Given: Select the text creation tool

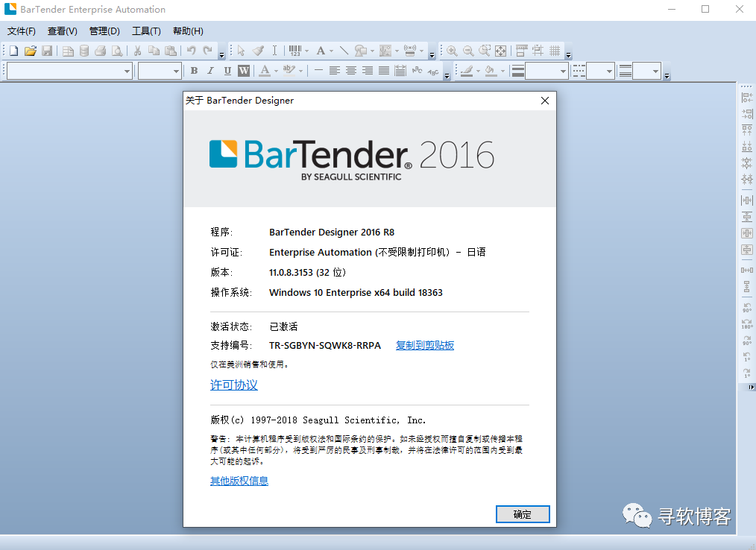Looking at the screenshot, I should click(x=321, y=50).
